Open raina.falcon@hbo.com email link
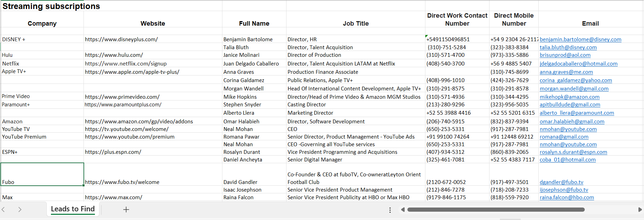 tap(567, 197)
